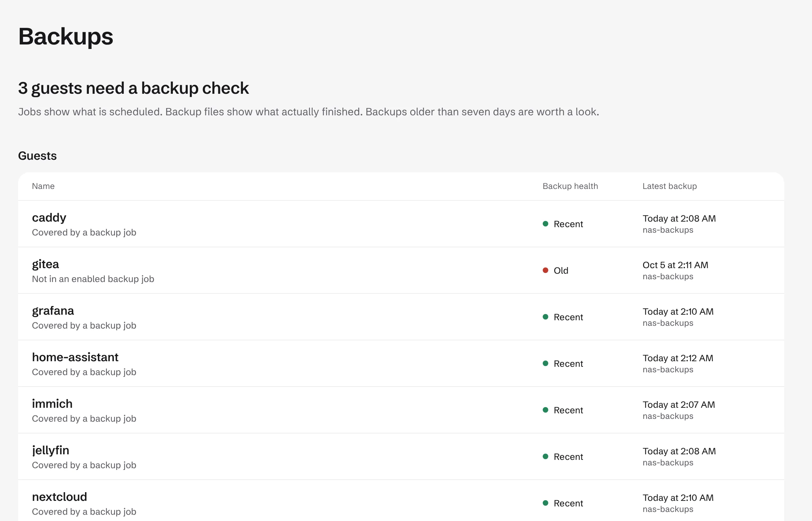
Task: Open the caddy guest row
Action: (401, 224)
